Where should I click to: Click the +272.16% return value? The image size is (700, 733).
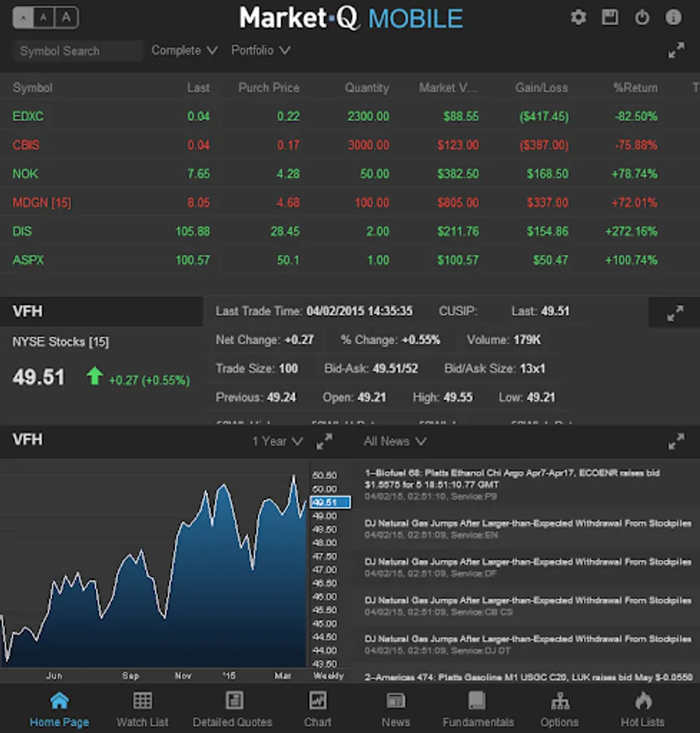pos(632,231)
